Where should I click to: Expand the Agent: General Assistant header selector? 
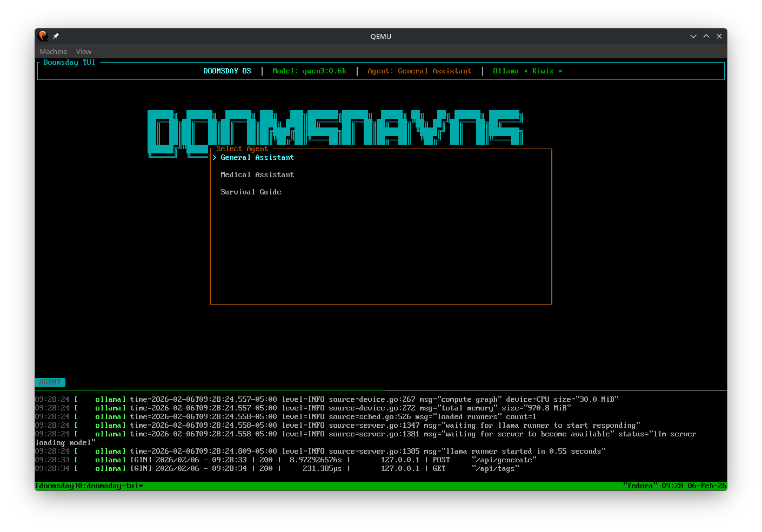click(419, 71)
